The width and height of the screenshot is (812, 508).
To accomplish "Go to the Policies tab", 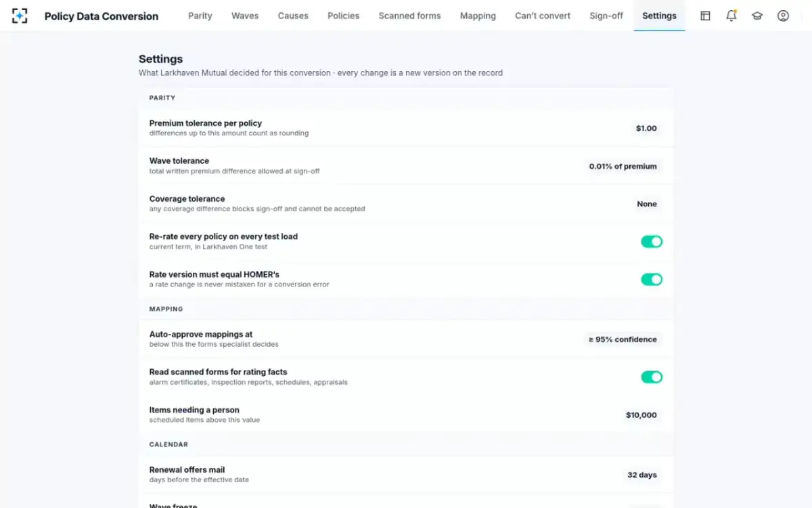I will click(x=344, y=16).
